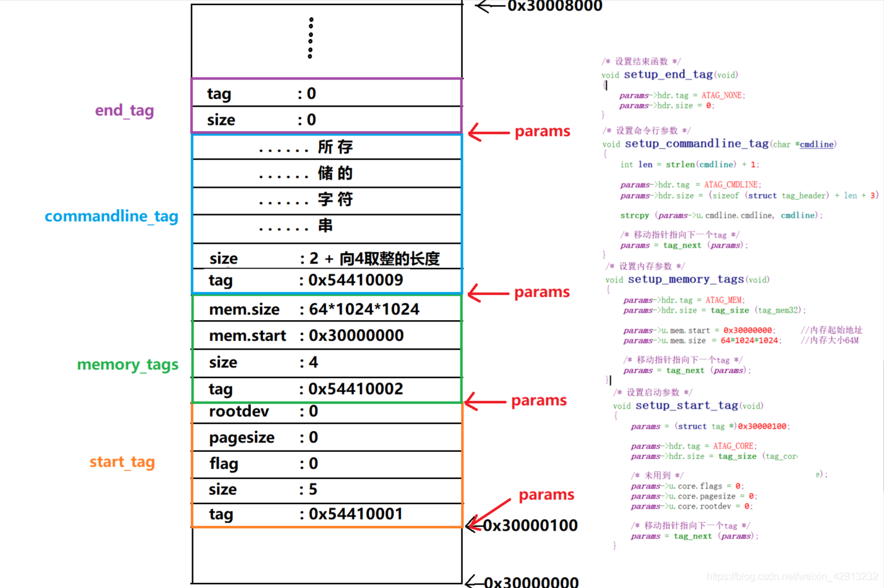Select the blue commandline_tag label
Image resolution: width=884 pixels, height=588 pixels.
(x=111, y=216)
